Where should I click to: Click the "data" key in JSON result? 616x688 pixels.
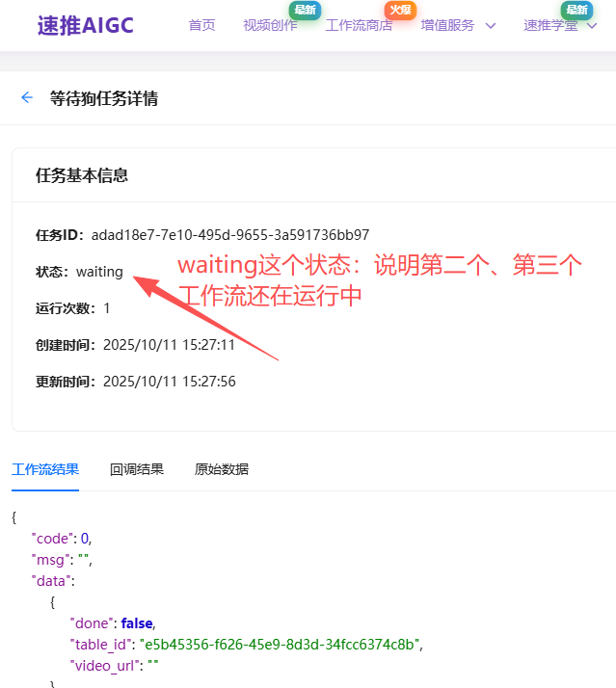(x=50, y=581)
